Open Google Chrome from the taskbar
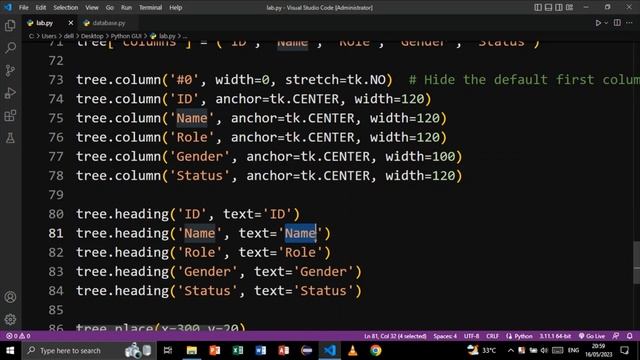 point(376,350)
